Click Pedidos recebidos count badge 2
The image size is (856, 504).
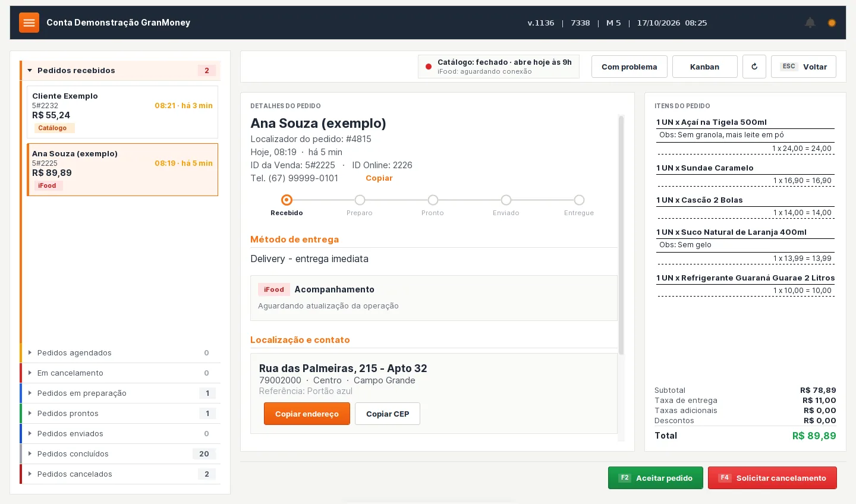click(x=207, y=70)
